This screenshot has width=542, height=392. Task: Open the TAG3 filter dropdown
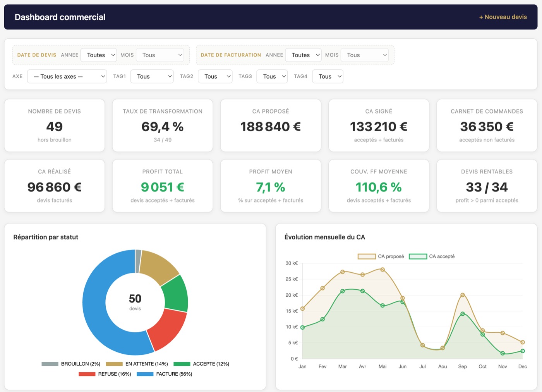pos(272,76)
